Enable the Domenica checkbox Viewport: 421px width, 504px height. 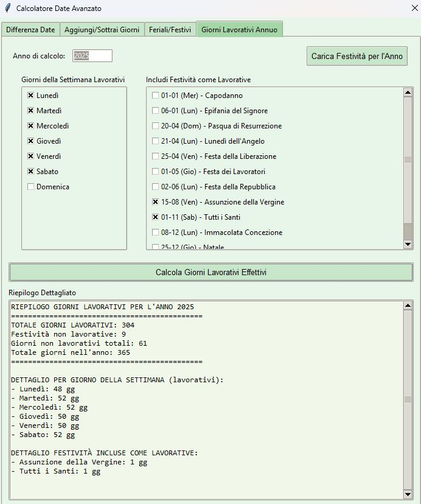[30, 187]
